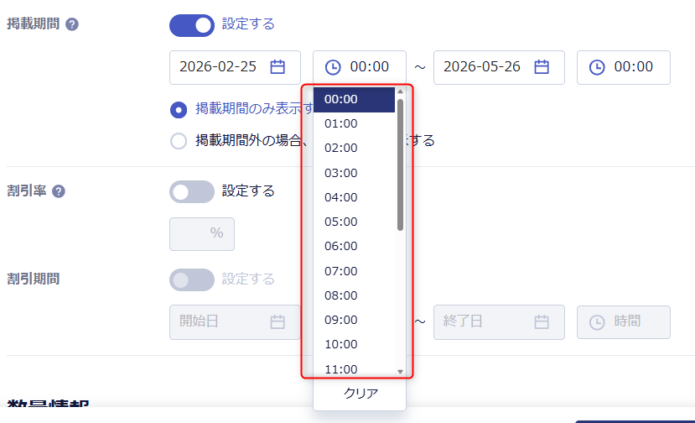Click clock icon in start time field
695x423 pixels.
click(x=333, y=67)
